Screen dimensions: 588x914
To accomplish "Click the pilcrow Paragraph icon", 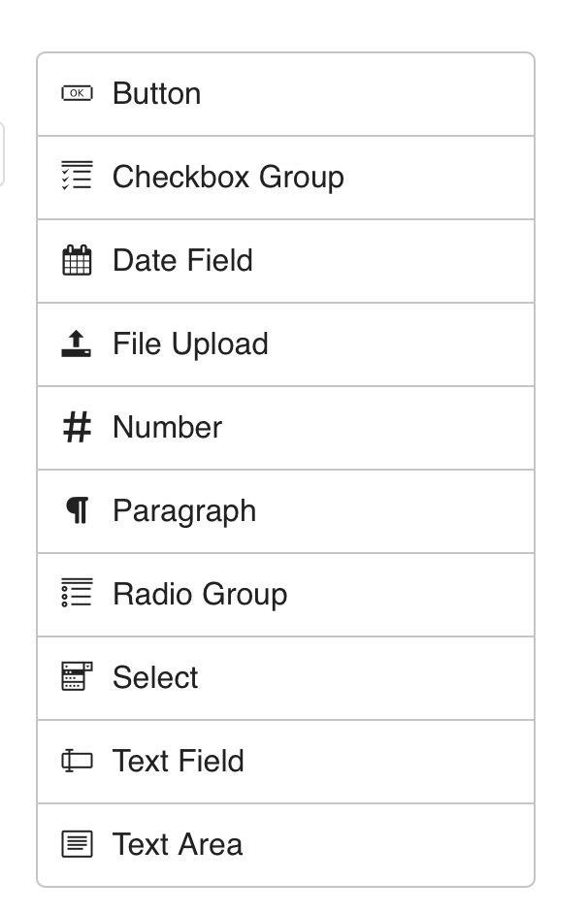I will (x=78, y=510).
